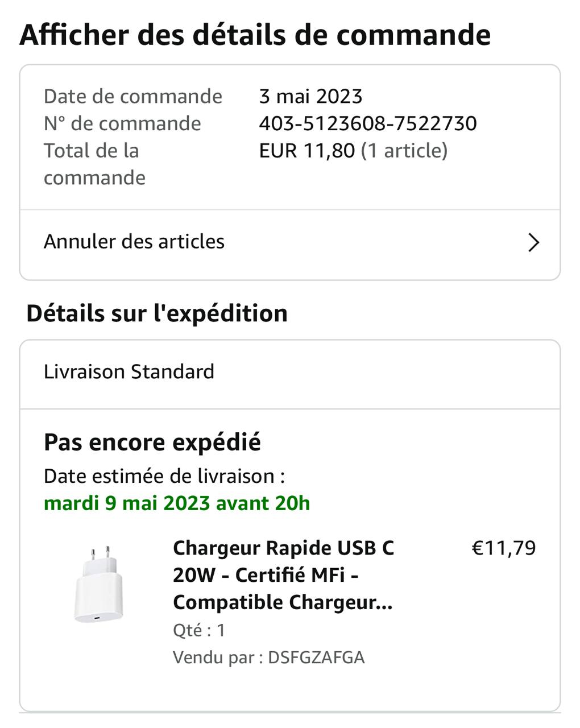Click the N° de commande label

[122, 123]
